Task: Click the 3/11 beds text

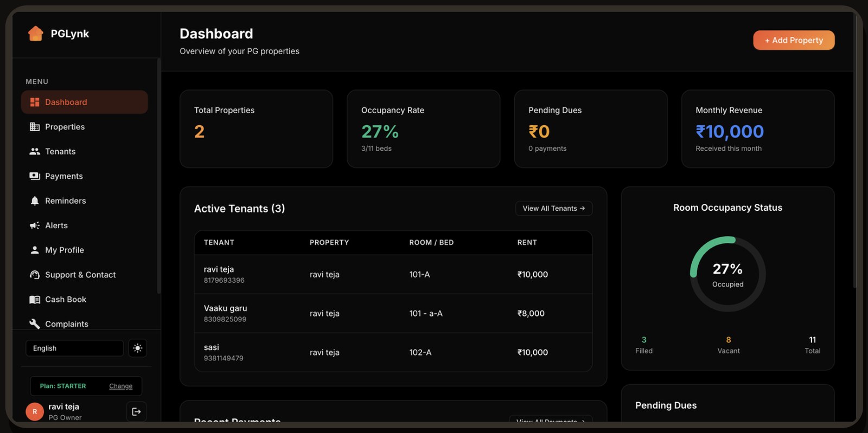Action: [x=376, y=148]
